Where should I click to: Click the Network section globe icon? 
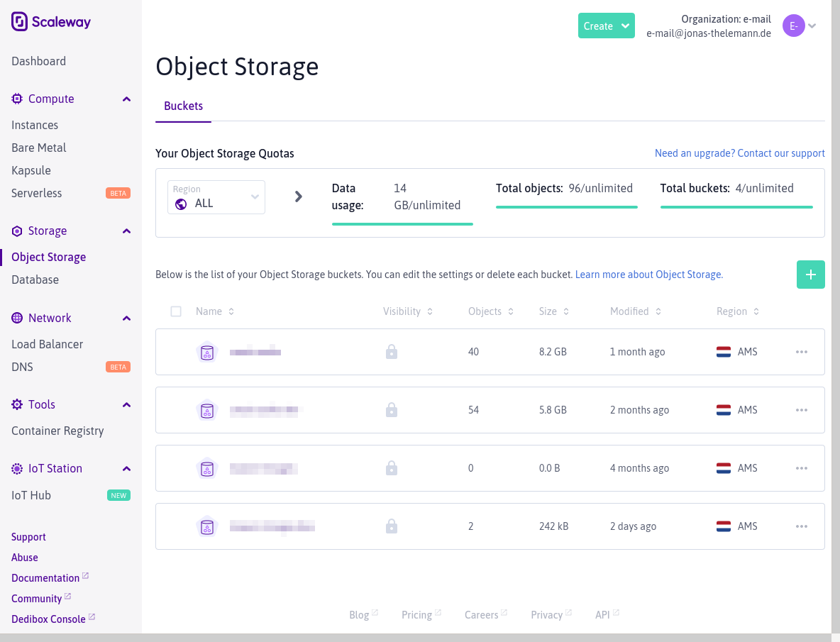[17, 318]
